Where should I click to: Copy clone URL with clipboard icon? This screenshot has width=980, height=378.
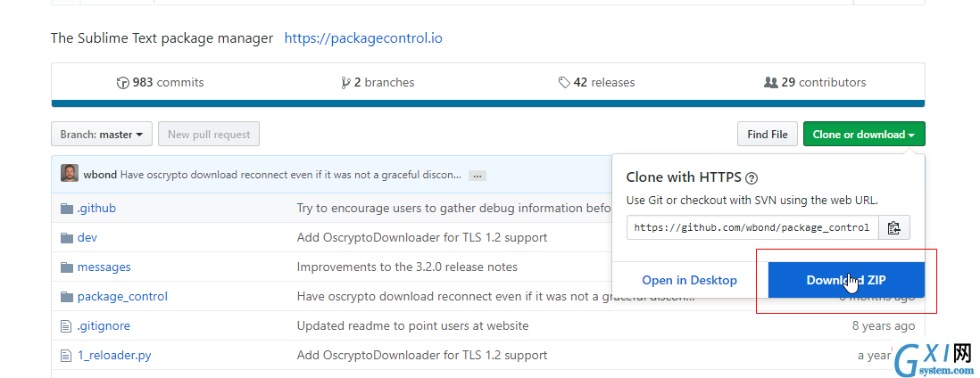[x=894, y=227]
